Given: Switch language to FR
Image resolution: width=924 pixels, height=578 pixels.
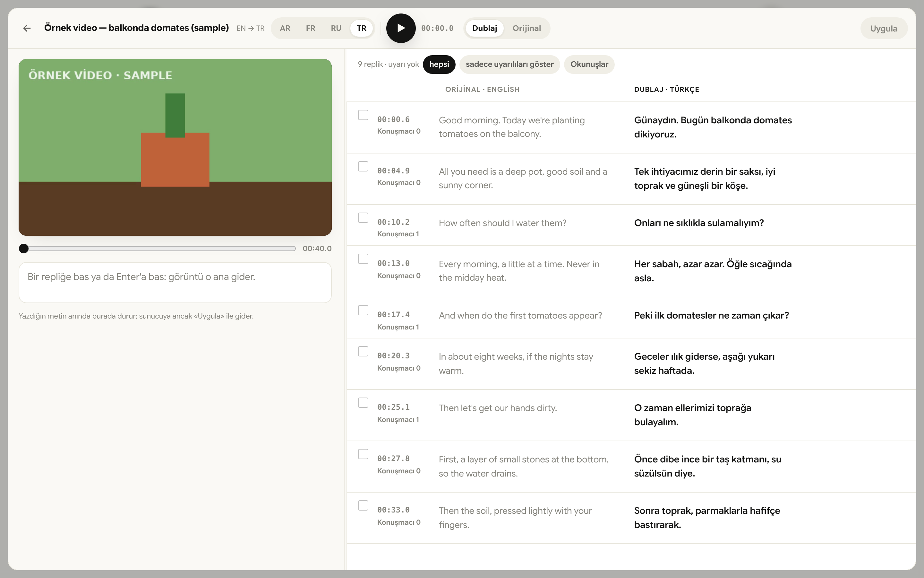Looking at the screenshot, I should (311, 28).
